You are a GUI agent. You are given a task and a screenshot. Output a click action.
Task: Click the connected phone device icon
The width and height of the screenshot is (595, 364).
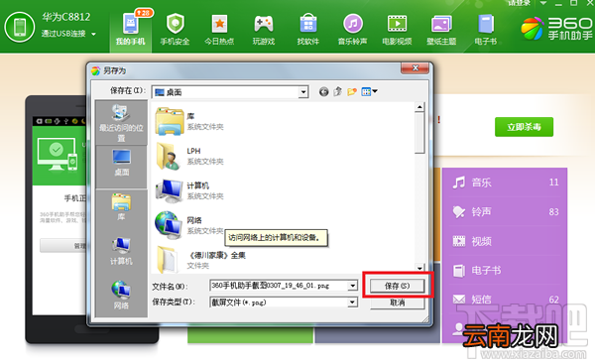coord(20,27)
